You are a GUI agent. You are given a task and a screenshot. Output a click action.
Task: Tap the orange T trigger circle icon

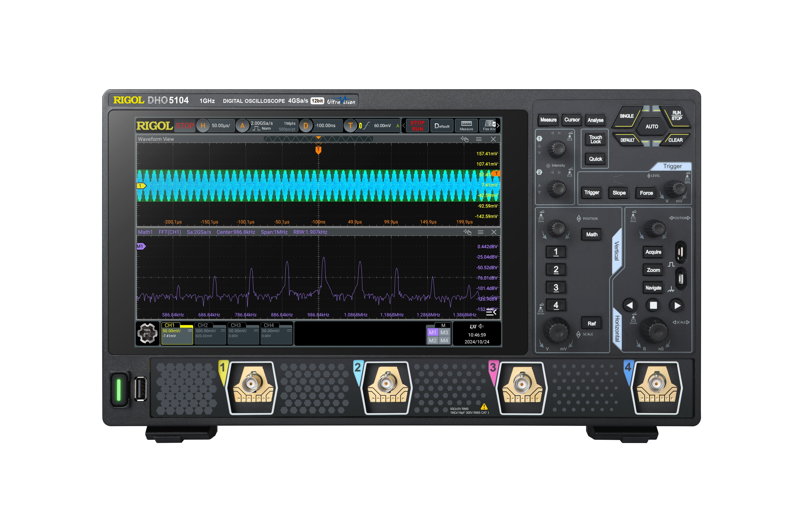(350, 126)
